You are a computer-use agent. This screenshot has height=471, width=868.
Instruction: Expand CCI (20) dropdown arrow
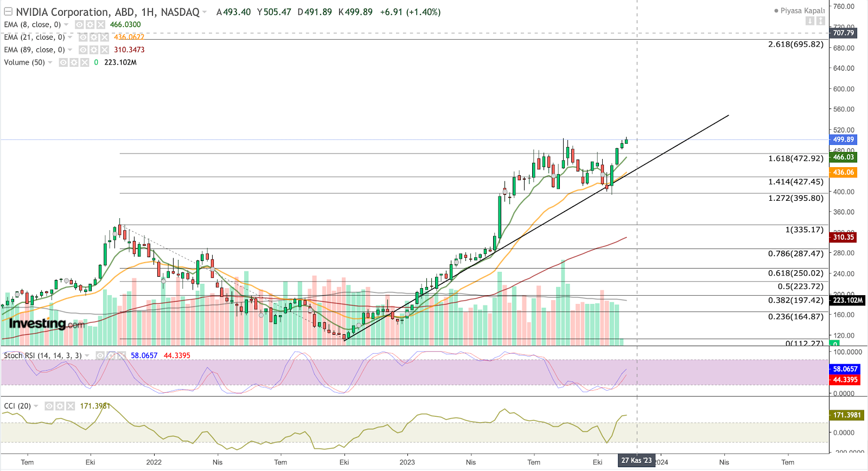[36, 406]
